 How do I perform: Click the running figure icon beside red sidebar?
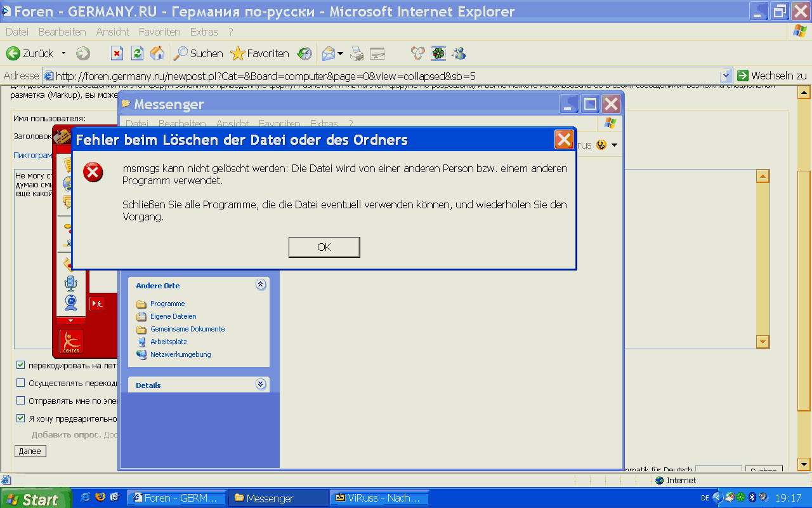96,304
